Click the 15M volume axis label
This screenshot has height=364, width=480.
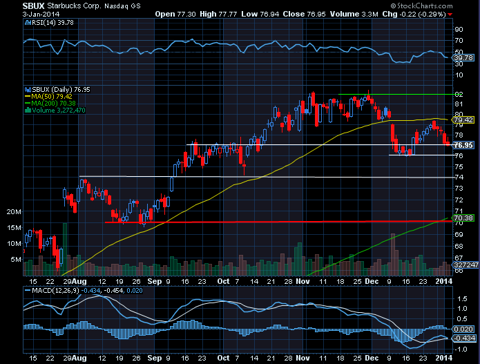pyautogui.click(x=14, y=228)
